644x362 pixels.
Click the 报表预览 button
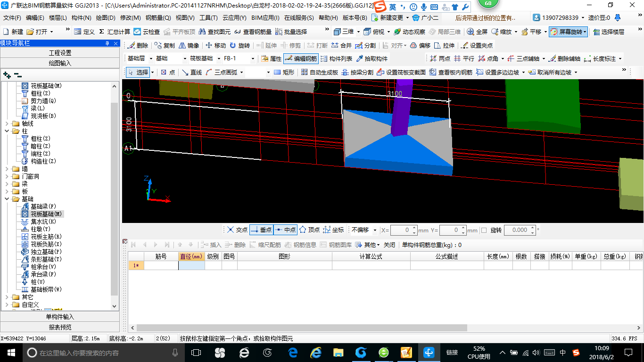(x=60, y=327)
